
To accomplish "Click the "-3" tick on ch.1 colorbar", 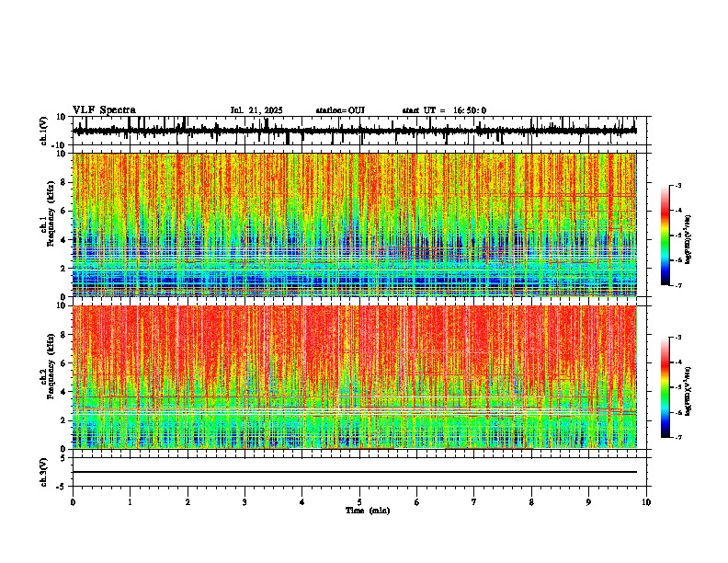I will (677, 185).
